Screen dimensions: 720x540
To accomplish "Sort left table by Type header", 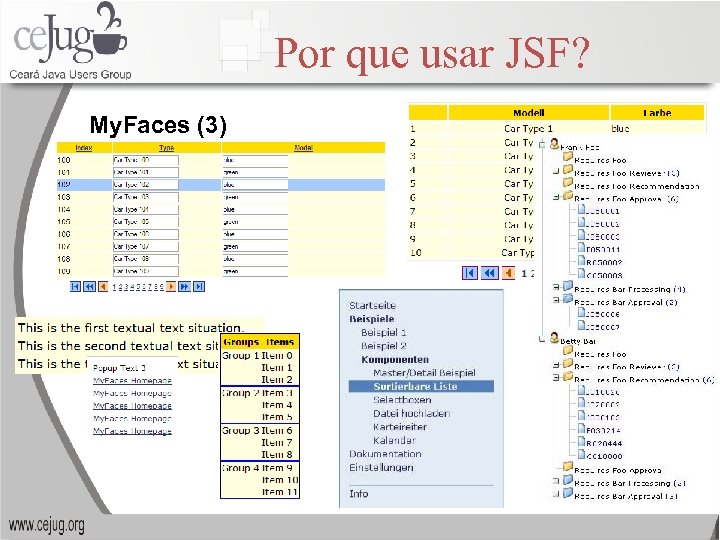I will pos(166,147).
